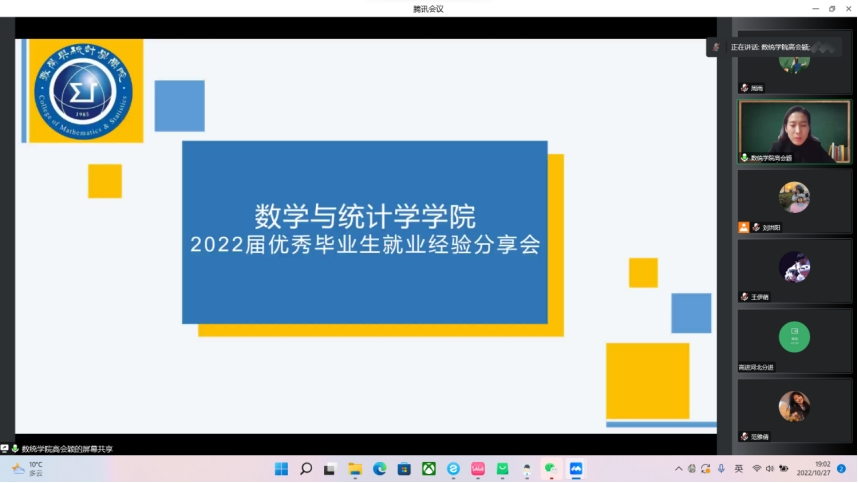Click the green microphone icon on speaker tile
Image resolution: width=858 pixels, height=483 pixels.
tap(744, 158)
